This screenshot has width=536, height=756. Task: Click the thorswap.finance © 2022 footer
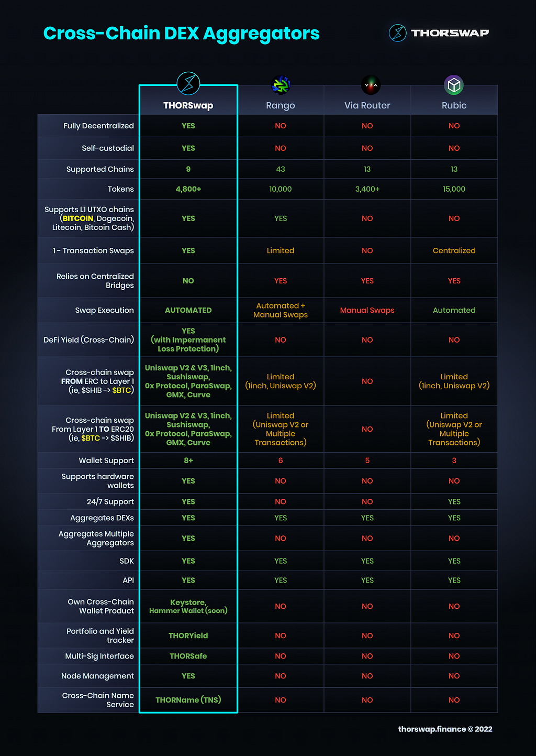(x=445, y=729)
